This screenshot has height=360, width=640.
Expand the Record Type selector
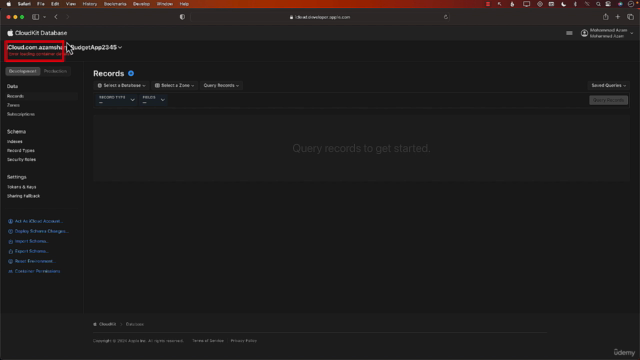116,100
